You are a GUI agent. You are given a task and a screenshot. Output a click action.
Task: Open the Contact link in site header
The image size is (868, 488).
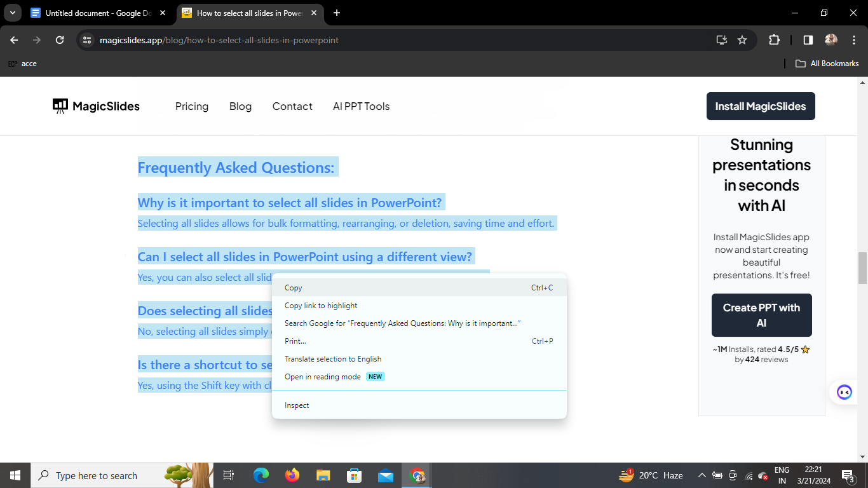pos(292,106)
